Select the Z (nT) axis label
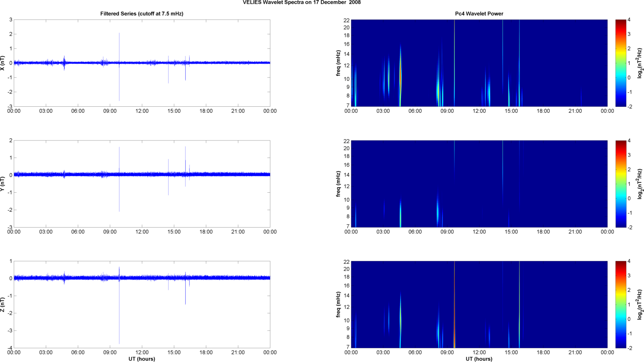Viewport: 644px width, 362px height. point(3,305)
